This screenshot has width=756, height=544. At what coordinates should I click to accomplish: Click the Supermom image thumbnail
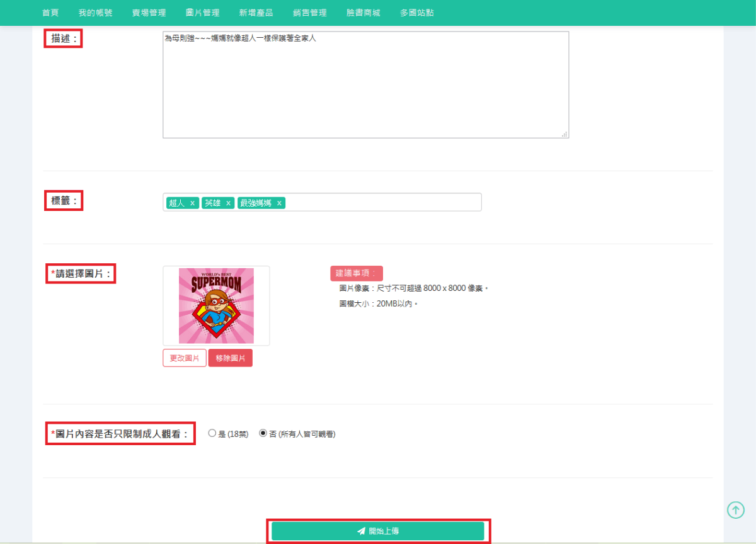point(216,305)
